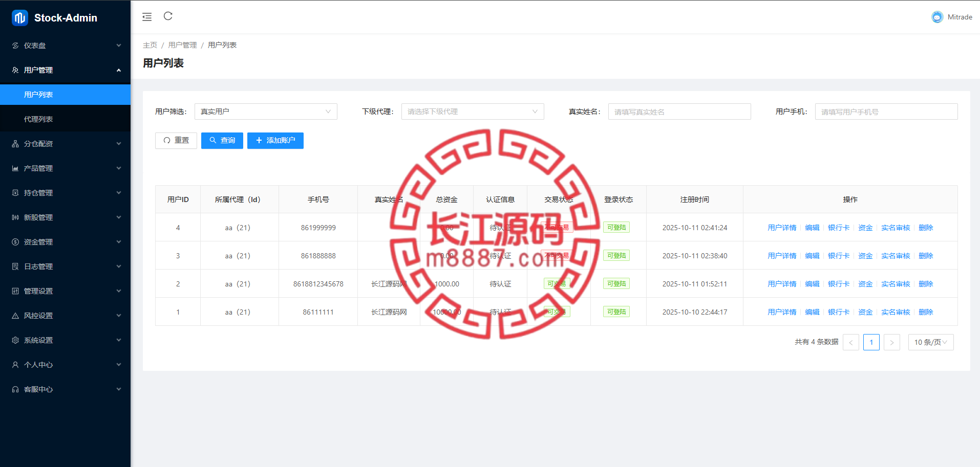The height and width of the screenshot is (467, 980).
Task: Open 用户详情 for user ID 4
Action: pyautogui.click(x=782, y=228)
